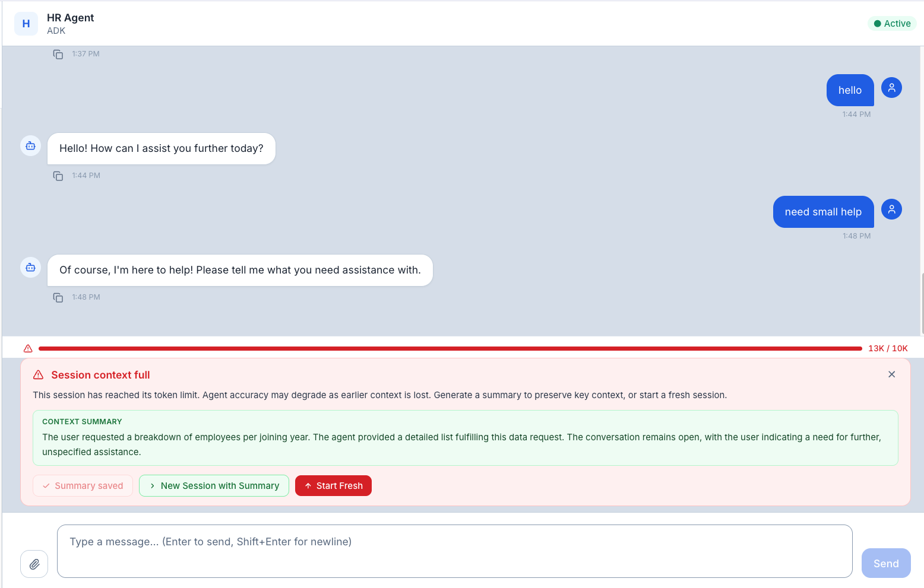
Task: Click 'Hello! How can I assist you further today?' bubble
Action: coord(162,148)
